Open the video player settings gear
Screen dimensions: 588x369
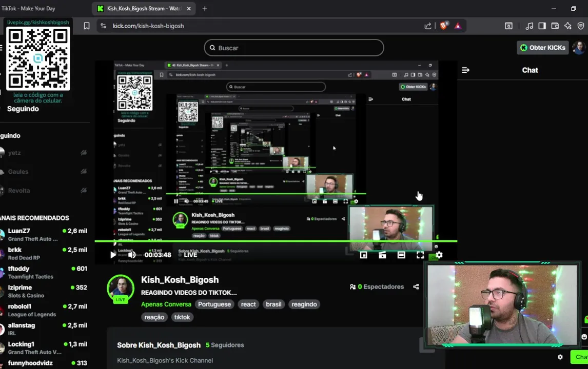click(439, 255)
